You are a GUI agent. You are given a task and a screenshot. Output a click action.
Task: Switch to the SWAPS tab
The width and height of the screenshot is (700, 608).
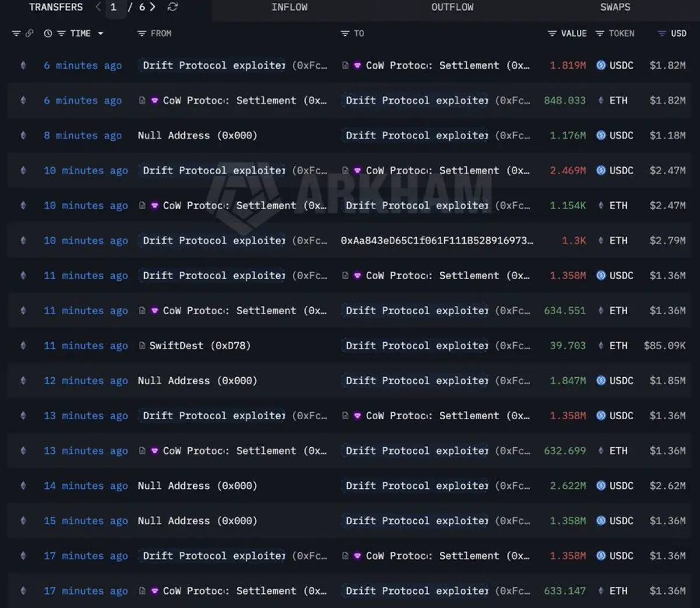(x=615, y=7)
